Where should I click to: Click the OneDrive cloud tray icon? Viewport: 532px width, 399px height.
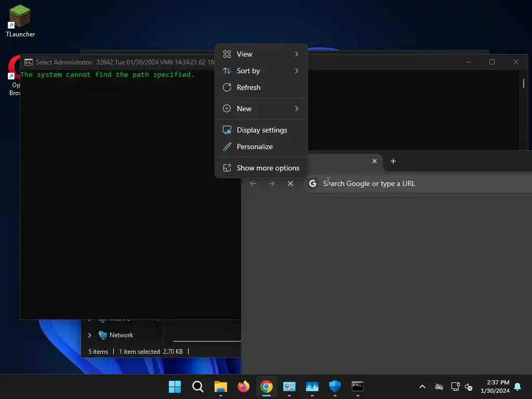pos(439,387)
